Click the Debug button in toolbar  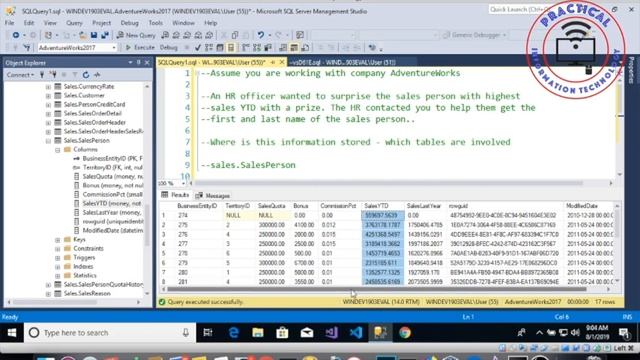(x=168, y=48)
